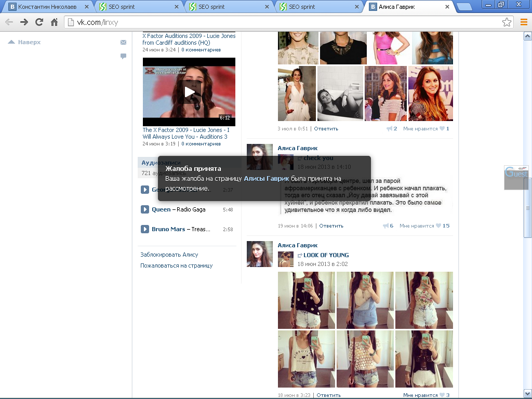Open Алиса Гаврик avatar on LOOK OF YOUNG post
Screen dimensions: 532x399
click(260, 254)
